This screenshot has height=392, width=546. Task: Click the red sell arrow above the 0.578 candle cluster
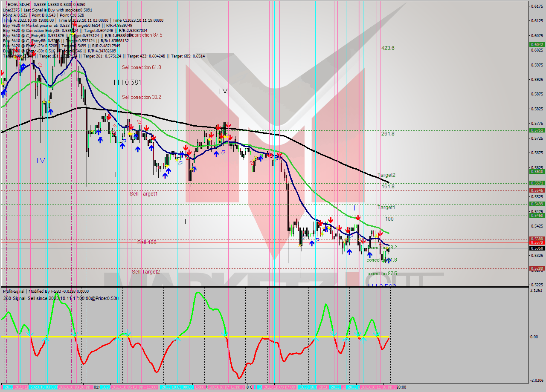pos(218,126)
